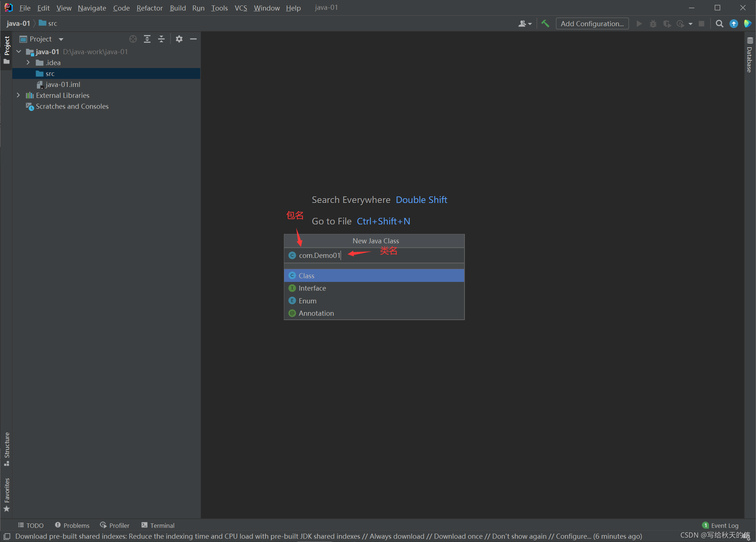Viewport: 756px width, 542px height.
Task: Click the Select Opened File target icon
Action: [133, 39]
